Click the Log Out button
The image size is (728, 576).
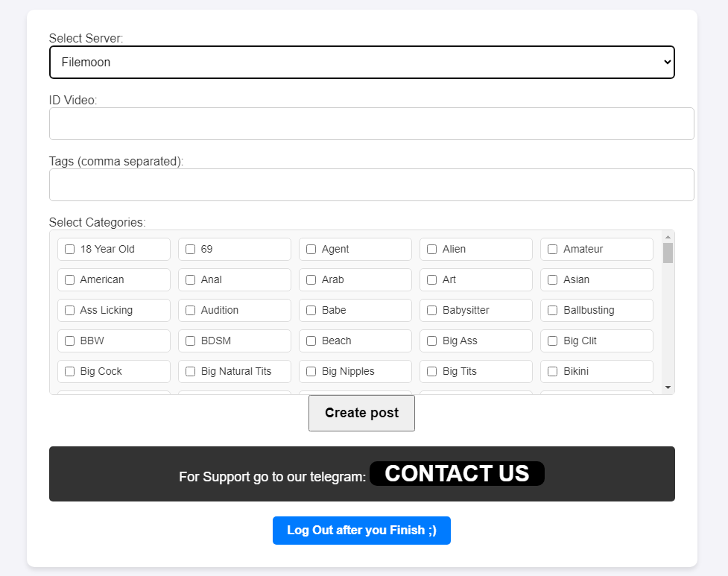(x=361, y=530)
